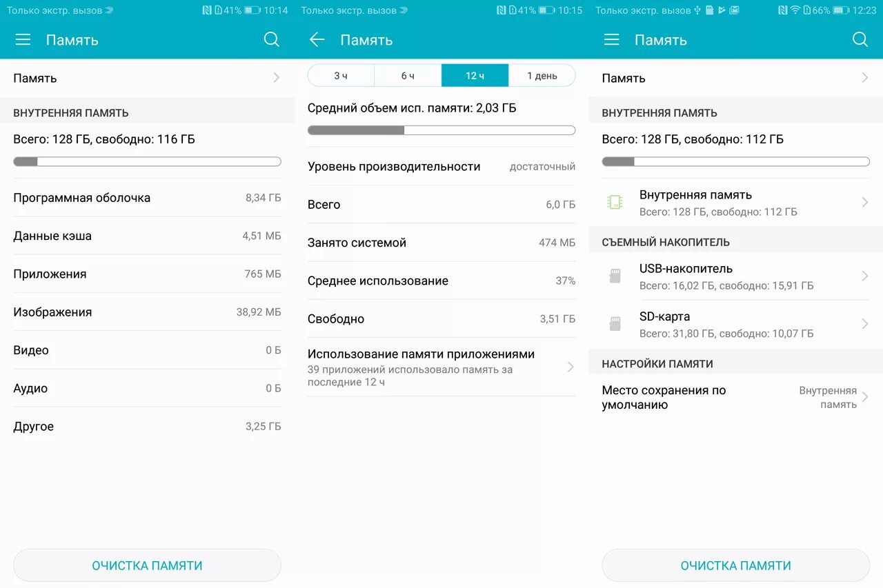Tap Среднее использование 37% row
Screen dimensions: 883x588
441,281
